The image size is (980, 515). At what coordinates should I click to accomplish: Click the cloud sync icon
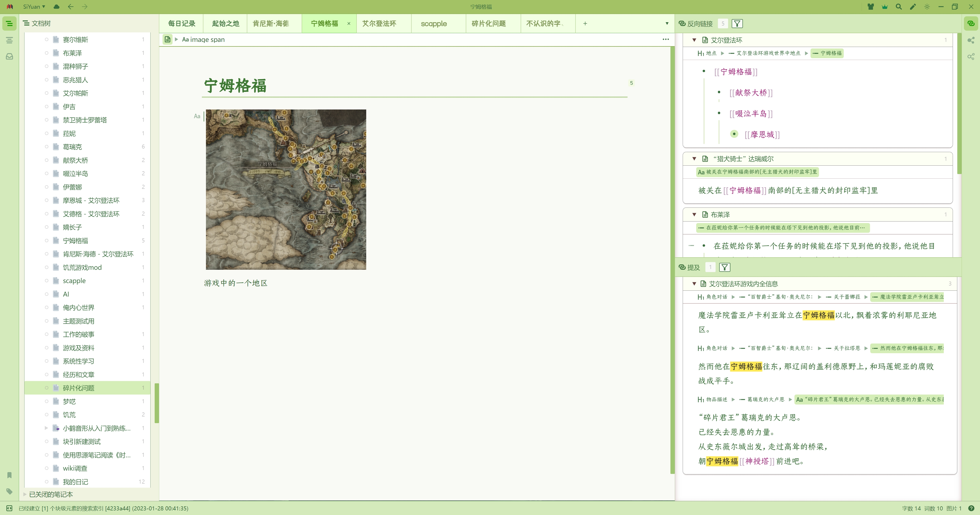[x=56, y=6]
